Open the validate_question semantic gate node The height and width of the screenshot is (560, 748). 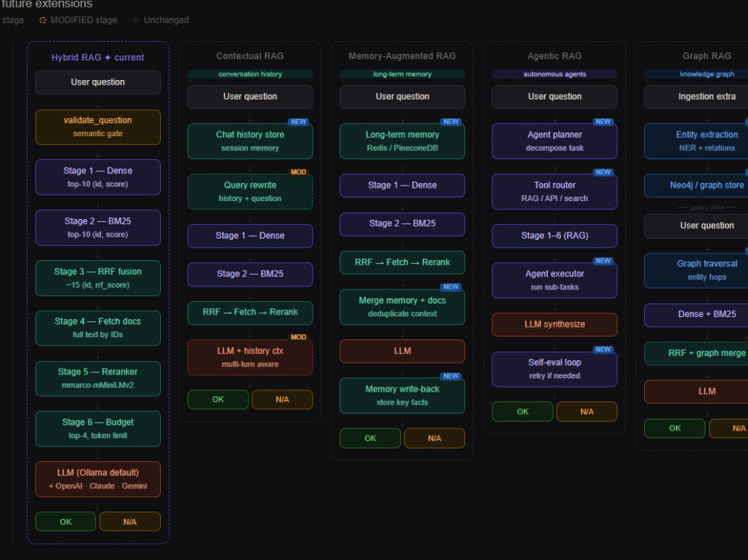point(98,127)
